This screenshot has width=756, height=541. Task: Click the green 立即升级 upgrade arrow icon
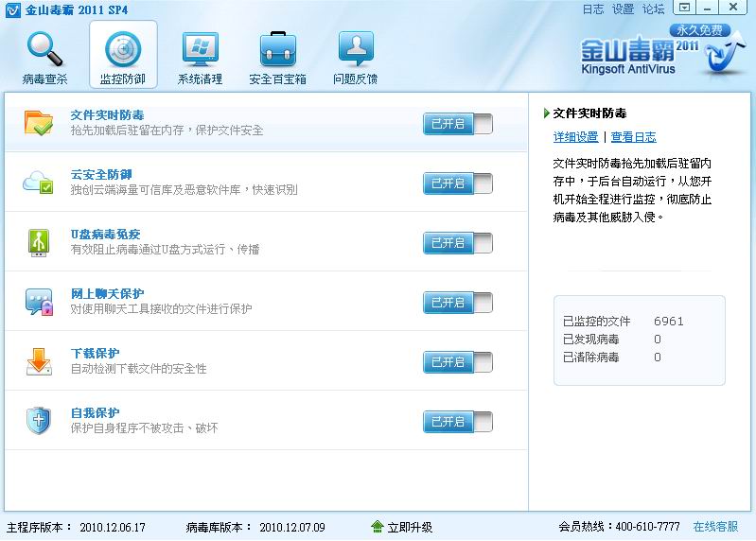tap(378, 527)
